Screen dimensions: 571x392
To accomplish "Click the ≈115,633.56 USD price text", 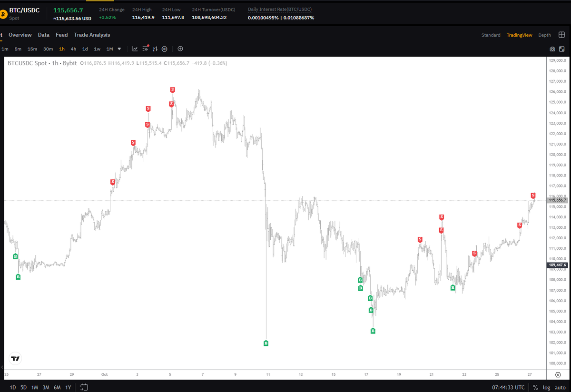I will [x=72, y=18].
